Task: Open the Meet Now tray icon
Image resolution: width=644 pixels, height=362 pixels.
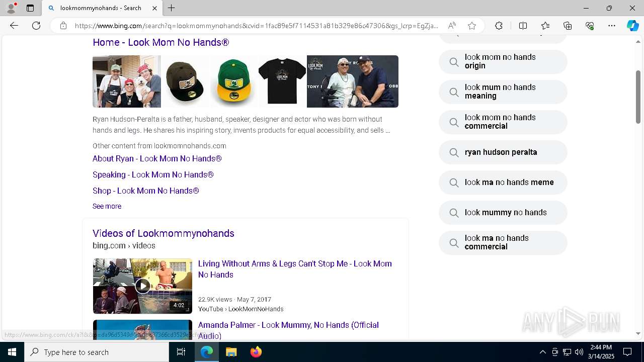Action: pos(555,352)
